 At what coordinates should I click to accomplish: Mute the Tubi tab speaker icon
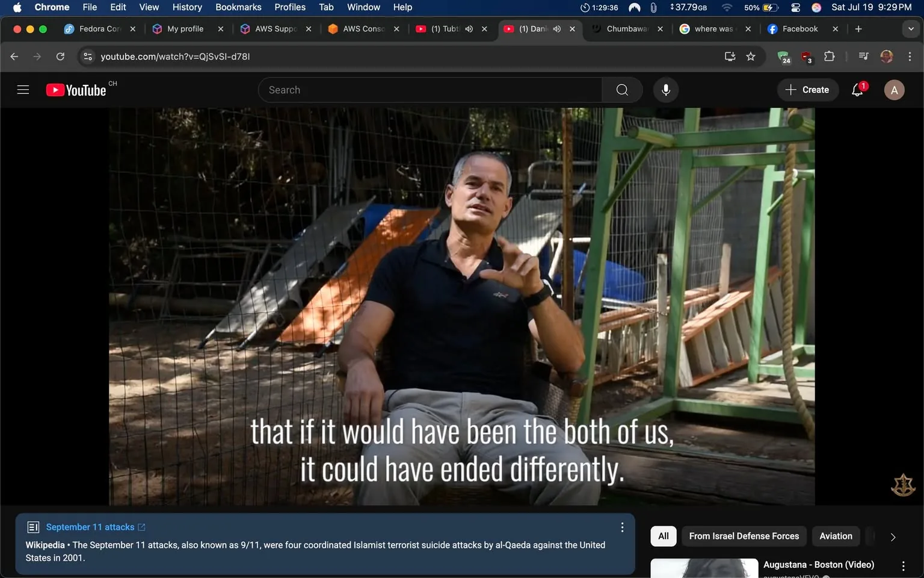(x=469, y=28)
